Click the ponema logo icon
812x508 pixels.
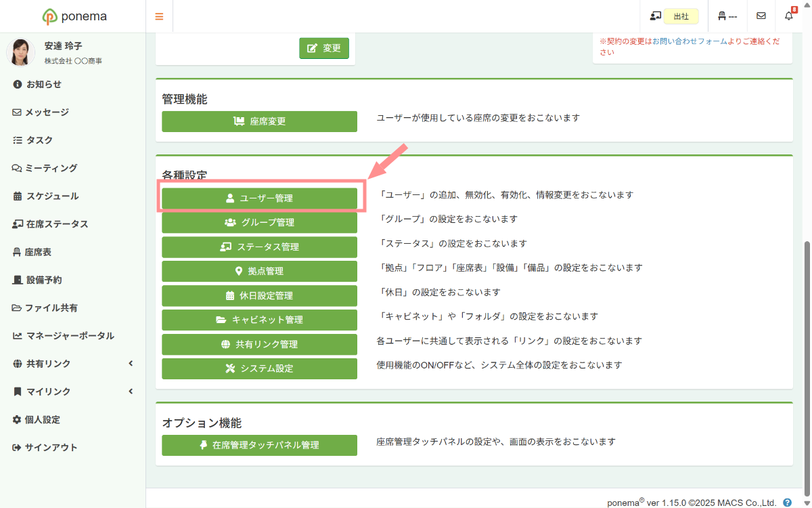click(49, 16)
